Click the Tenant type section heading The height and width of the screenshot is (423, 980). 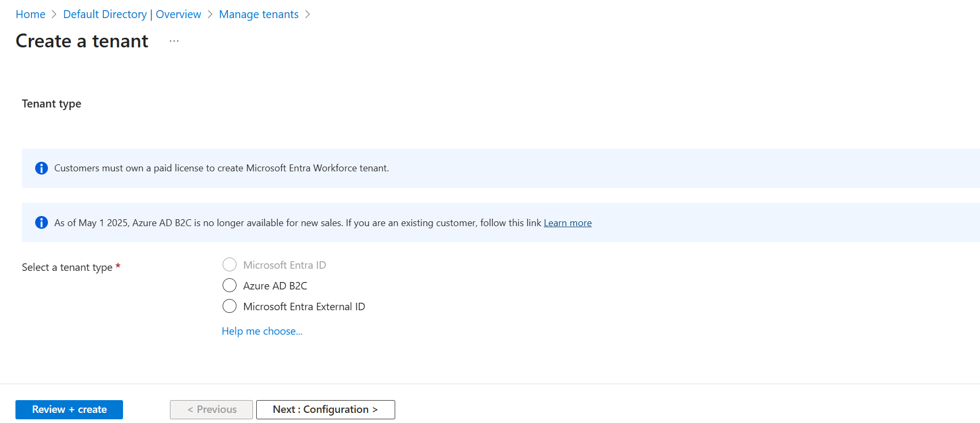click(52, 104)
